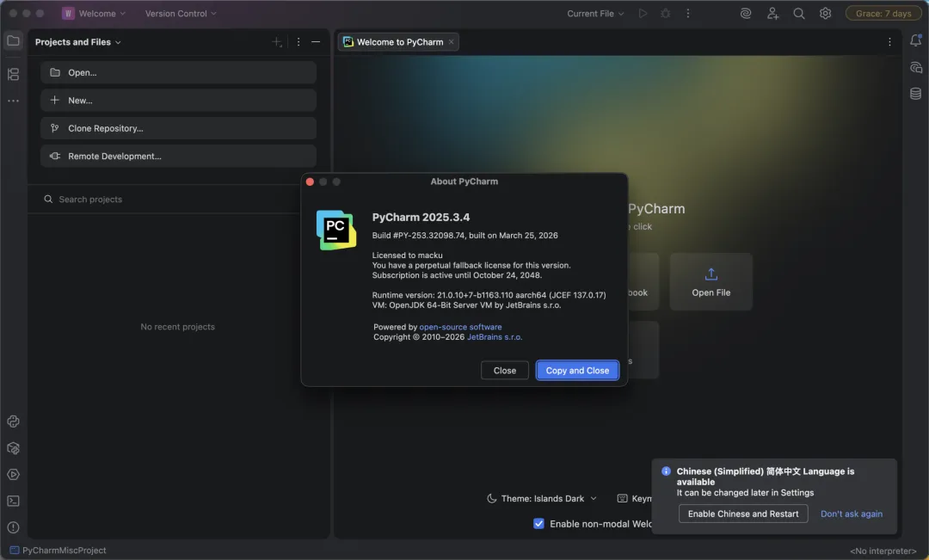Screen dimensions: 929x560
Task: Click the Open File card
Action: (x=711, y=281)
